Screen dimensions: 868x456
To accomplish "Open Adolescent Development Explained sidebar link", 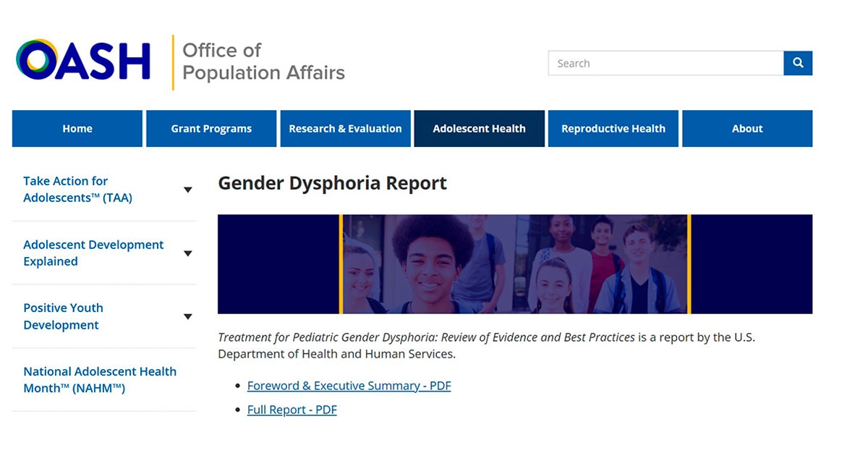I will 93,253.
